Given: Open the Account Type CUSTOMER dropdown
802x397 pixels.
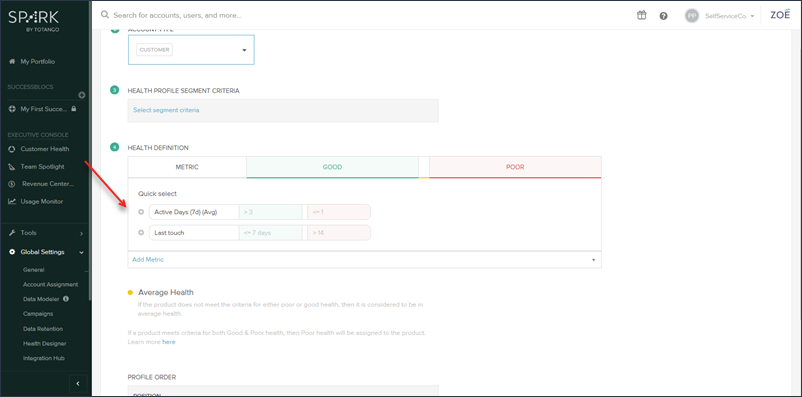Looking at the screenshot, I should tap(191, 50).
